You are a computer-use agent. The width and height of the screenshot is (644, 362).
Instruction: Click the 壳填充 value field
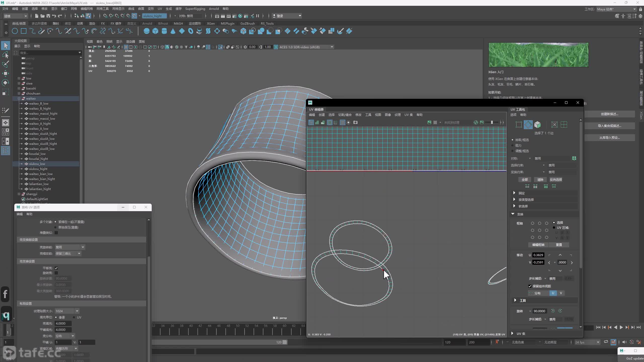click(x=63, y=323)
